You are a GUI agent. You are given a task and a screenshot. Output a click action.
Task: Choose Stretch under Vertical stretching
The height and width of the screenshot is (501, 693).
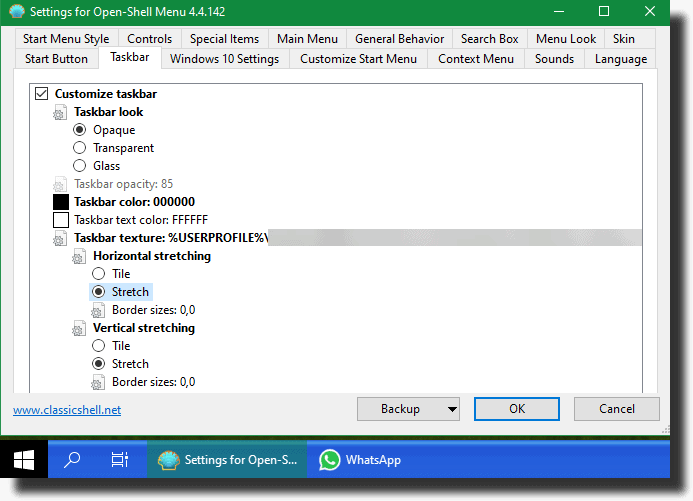(99, 364)
